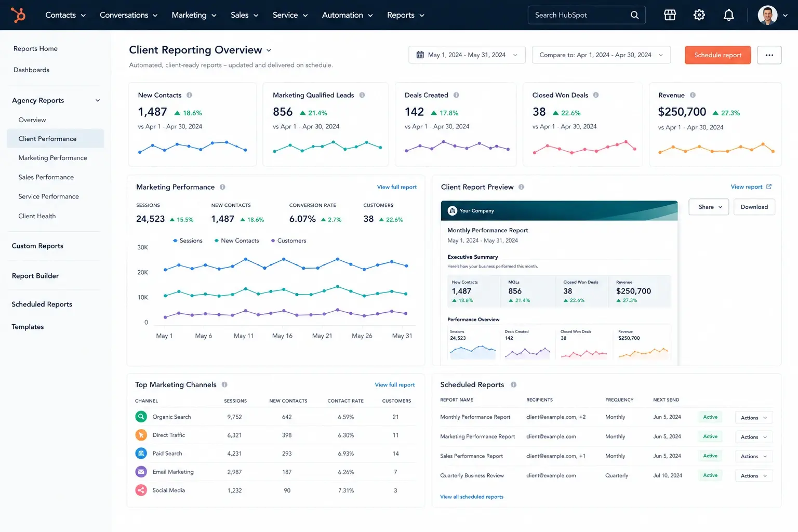Open the Reports menu
The image size is (798, 532).
(406, 15)
